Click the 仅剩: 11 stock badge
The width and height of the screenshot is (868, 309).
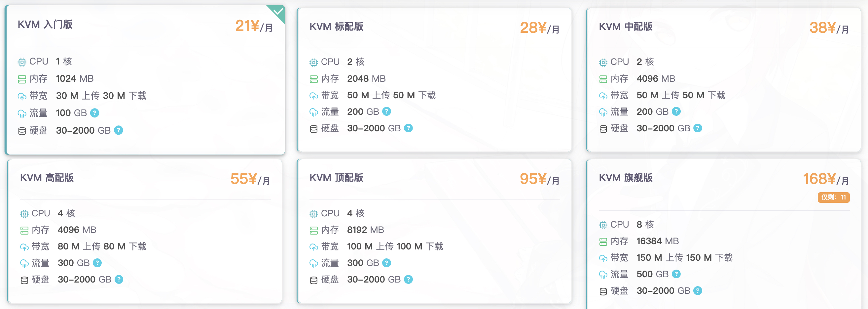[x=833, y=197]
